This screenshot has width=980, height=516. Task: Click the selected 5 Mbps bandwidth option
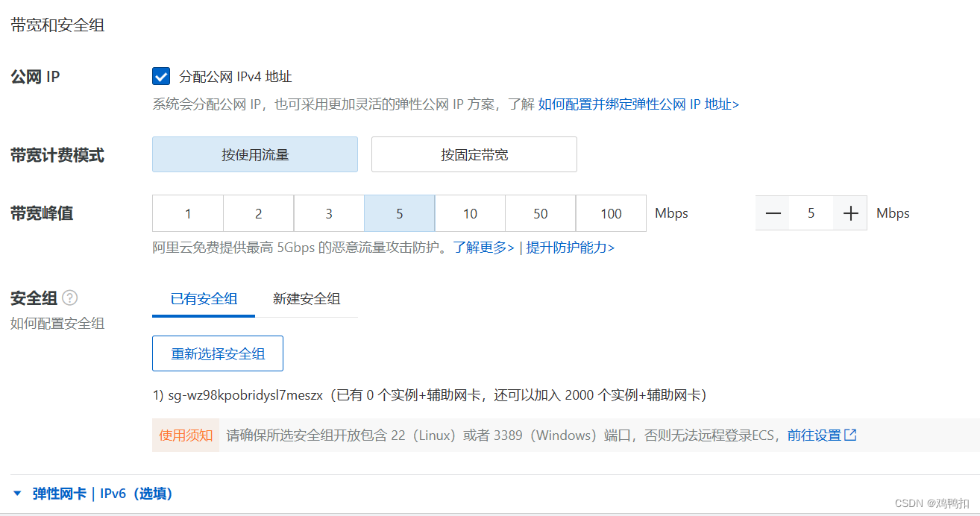pyautogui.click(x=400, y=213)
